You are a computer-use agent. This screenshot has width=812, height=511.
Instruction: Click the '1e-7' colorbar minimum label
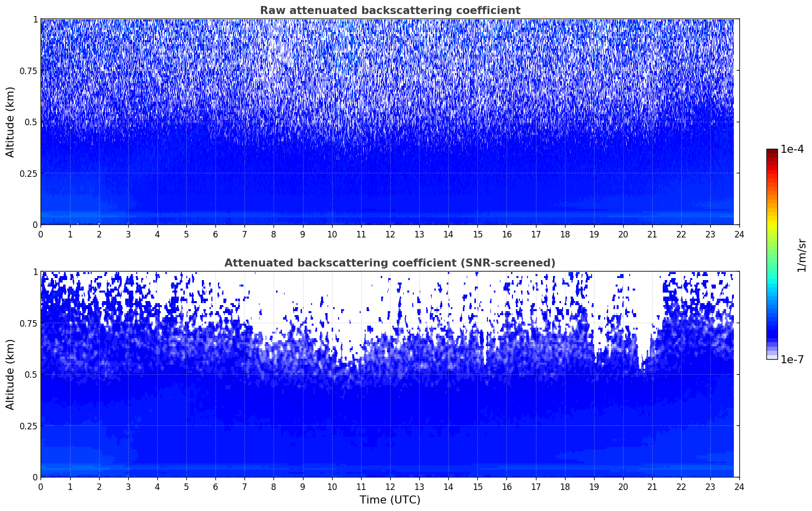click(792, 360)
